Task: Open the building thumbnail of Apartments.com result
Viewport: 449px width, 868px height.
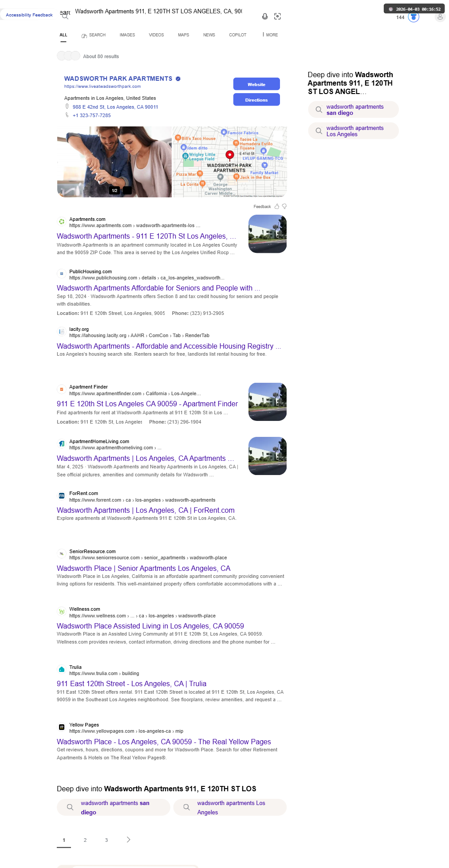Action: click(x=268, y=234)
